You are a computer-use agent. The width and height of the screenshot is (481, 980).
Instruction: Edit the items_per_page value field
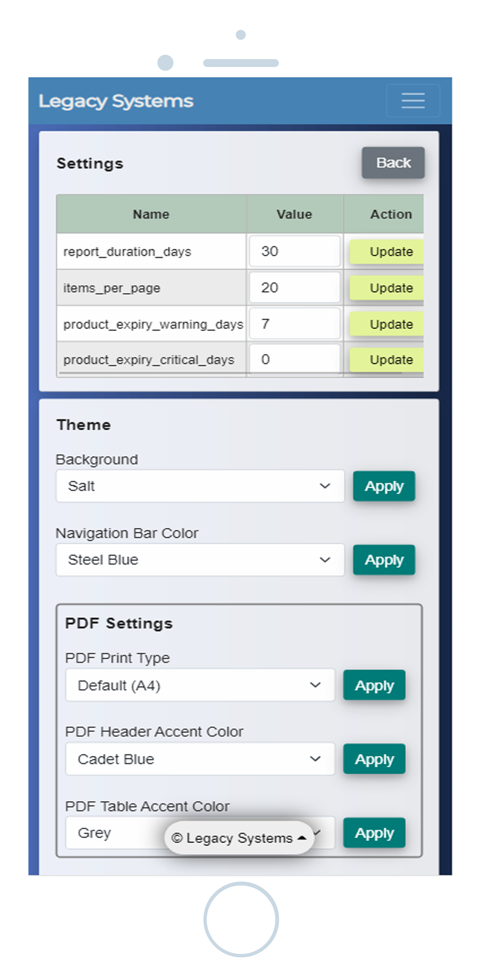pyautogui.click(x=294, y=287)
